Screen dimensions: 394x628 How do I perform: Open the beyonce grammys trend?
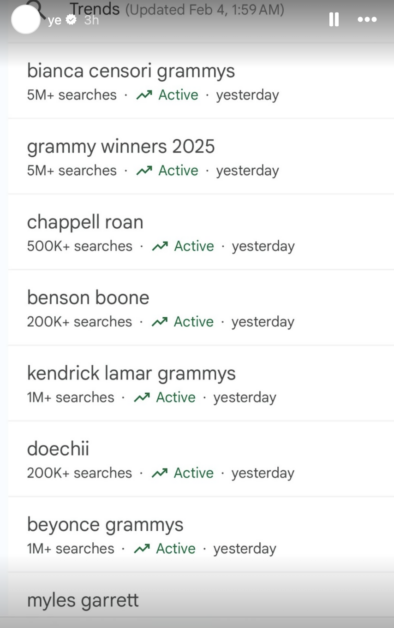pos(201,535)
